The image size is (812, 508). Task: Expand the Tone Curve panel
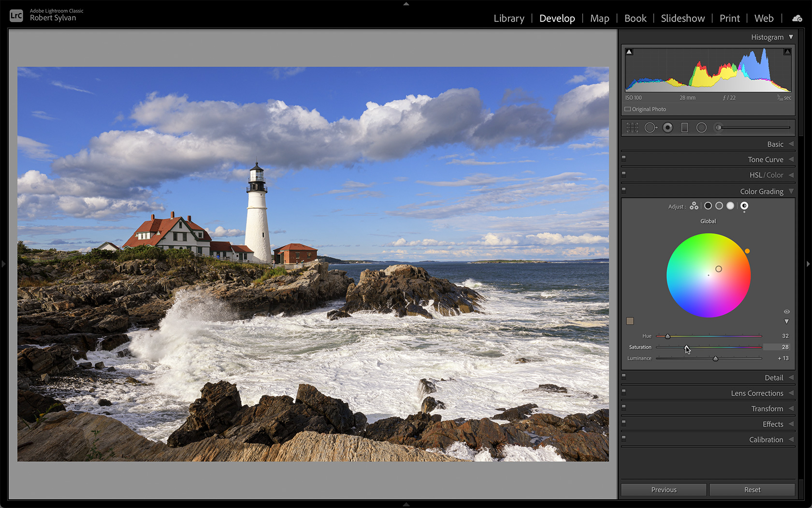coord(766,159)
